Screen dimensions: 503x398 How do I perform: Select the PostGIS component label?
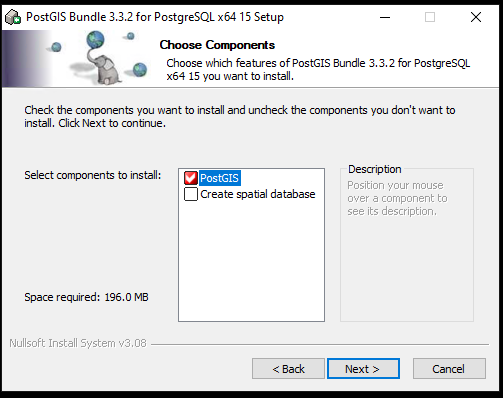[220, 178]
